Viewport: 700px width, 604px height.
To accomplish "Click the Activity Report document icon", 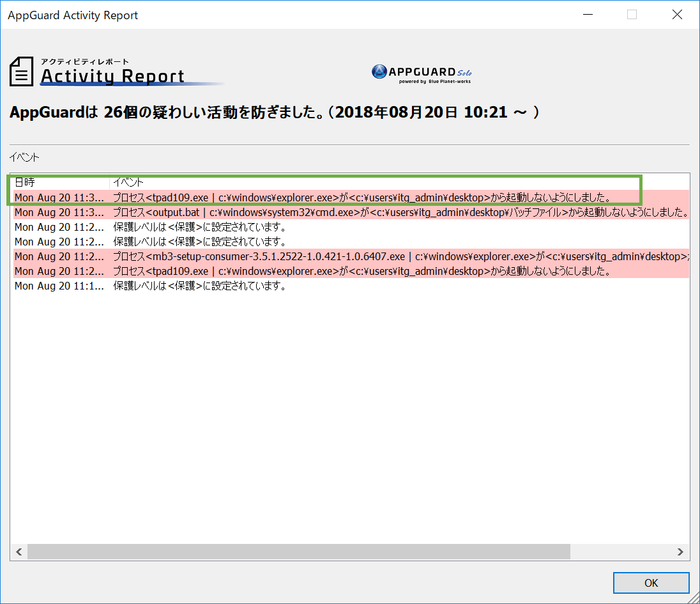I will pyautogui.click(x=21, y=71).
